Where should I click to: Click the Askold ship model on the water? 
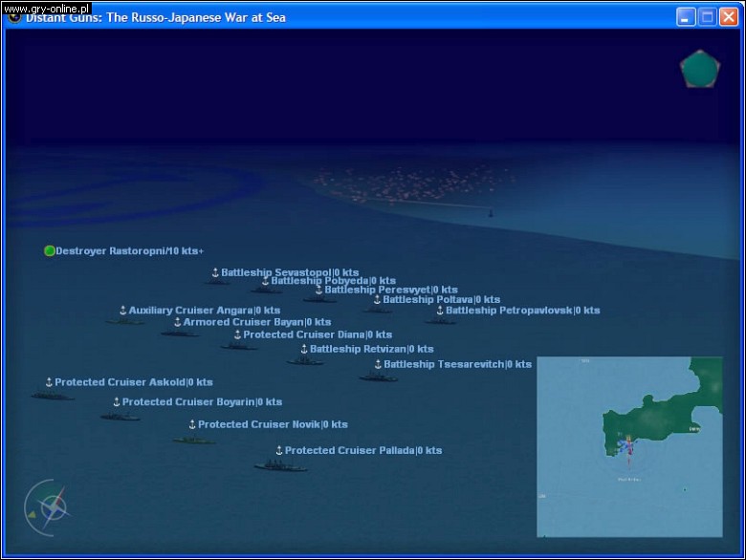tap(53, 396)
